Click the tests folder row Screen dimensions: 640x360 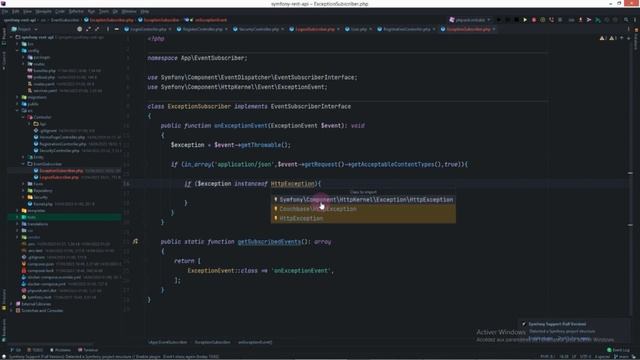click(64, 217)
